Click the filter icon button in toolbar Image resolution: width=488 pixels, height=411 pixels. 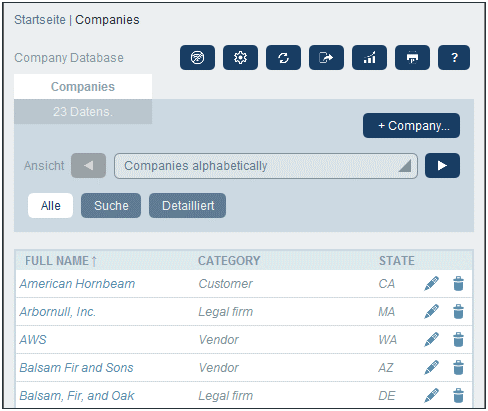pyautogui.click(x=197, y=58)
